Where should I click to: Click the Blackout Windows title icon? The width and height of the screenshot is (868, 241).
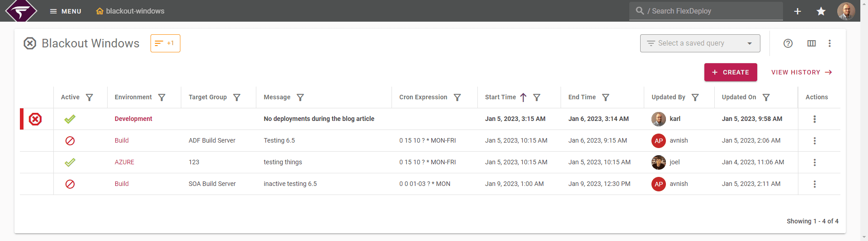(30, 43)
